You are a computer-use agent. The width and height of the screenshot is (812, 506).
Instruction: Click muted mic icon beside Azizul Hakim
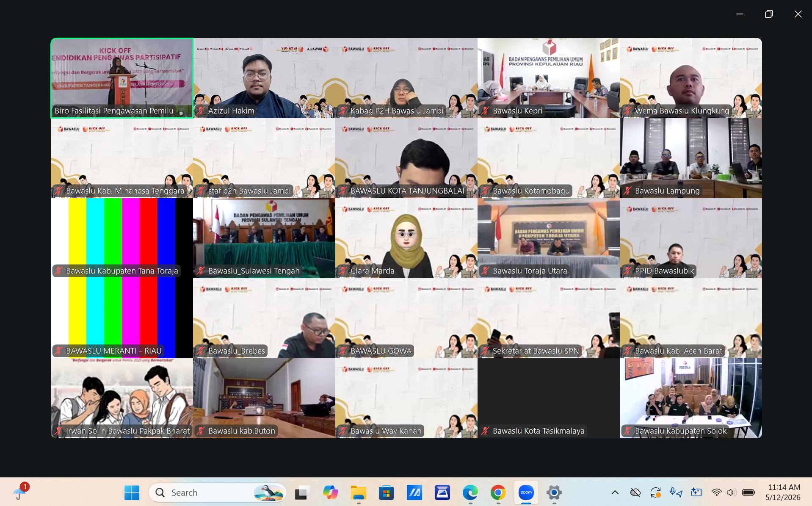201,111
